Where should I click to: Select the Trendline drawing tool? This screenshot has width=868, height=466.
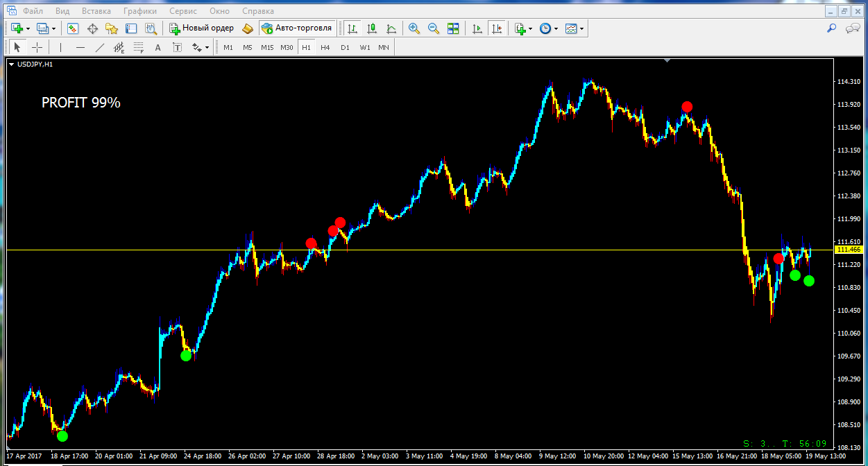click(x=100, y=47)
